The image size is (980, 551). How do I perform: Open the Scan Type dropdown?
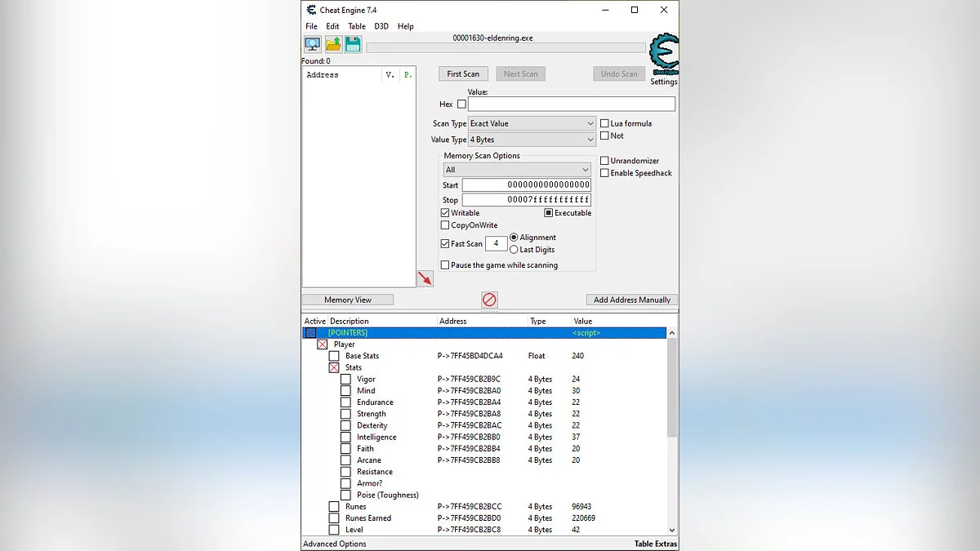pyautogui.click(x=532, y=123)
